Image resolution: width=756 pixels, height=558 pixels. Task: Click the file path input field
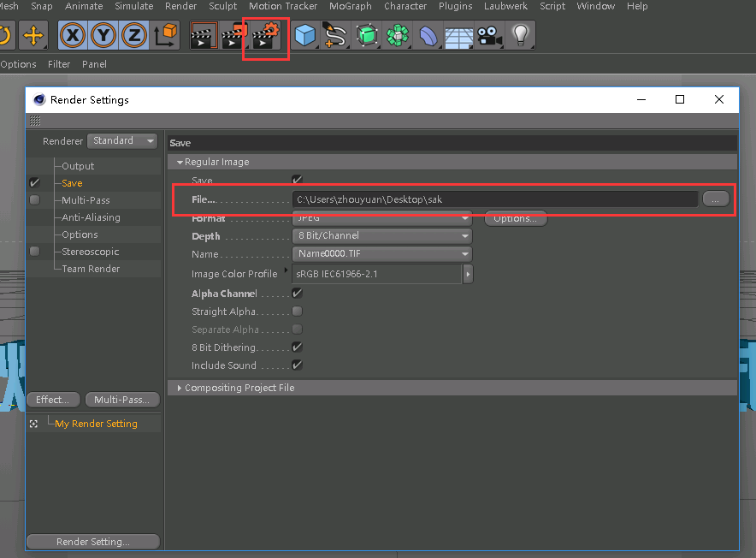pyautogui.click(x=494, y=199)
